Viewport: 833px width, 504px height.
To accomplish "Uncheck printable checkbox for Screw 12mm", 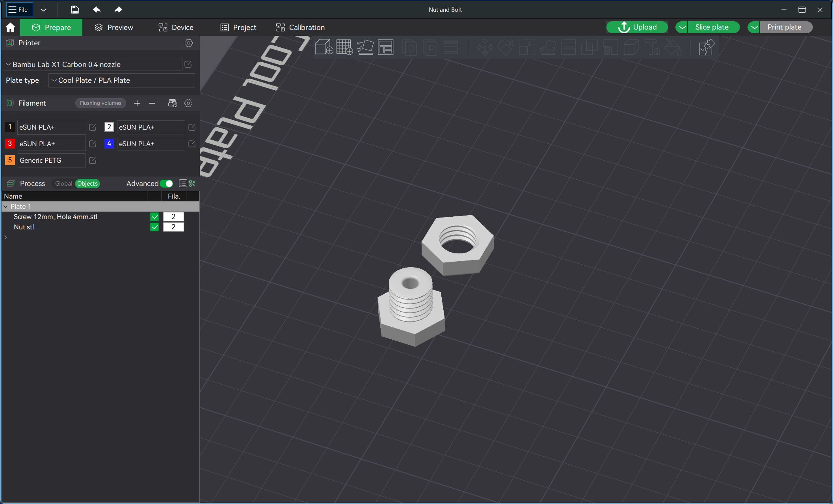I will 154,217.
